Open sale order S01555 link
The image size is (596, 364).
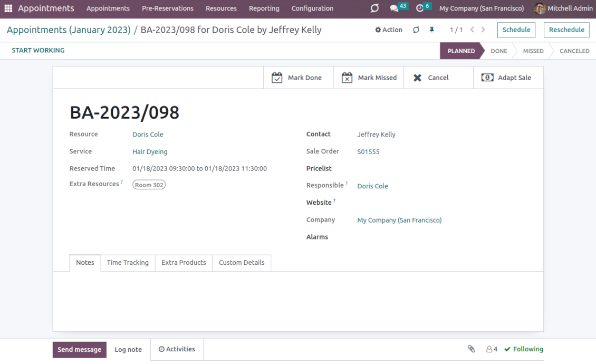pyautogui.click(x=368, y=152)
